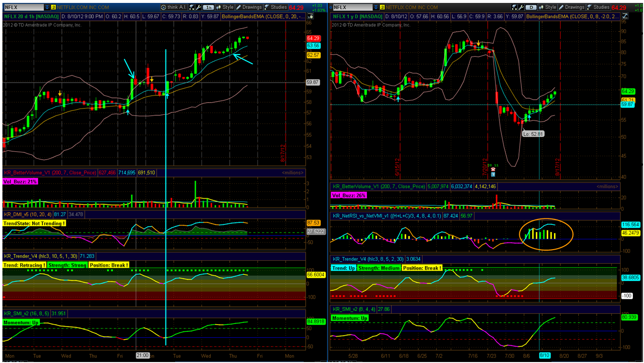Click the 61.21 orange price bubble on the daily chart
The width and height of the screenshot is (644, 363).
627,100
